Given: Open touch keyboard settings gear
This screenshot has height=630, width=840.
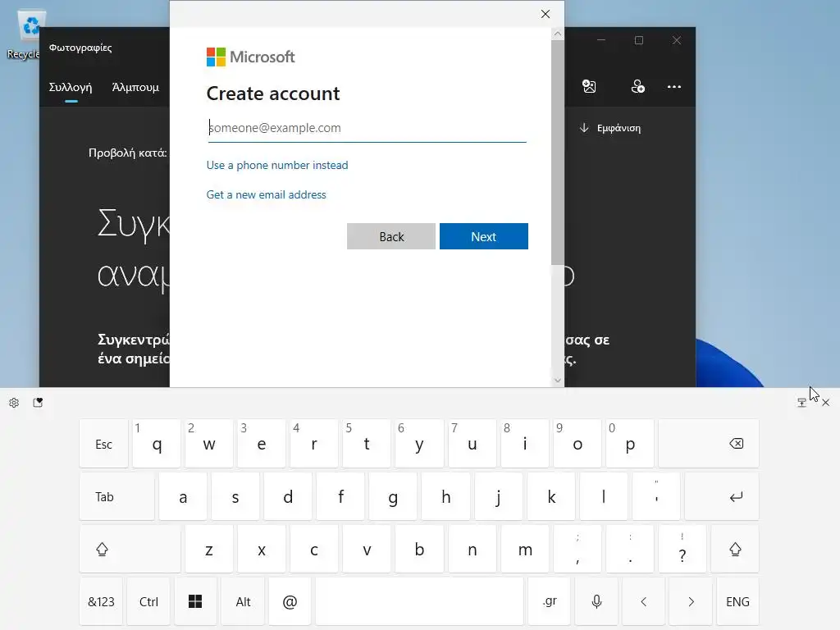Looking at the screenshot, I should [x=14, y=403].
